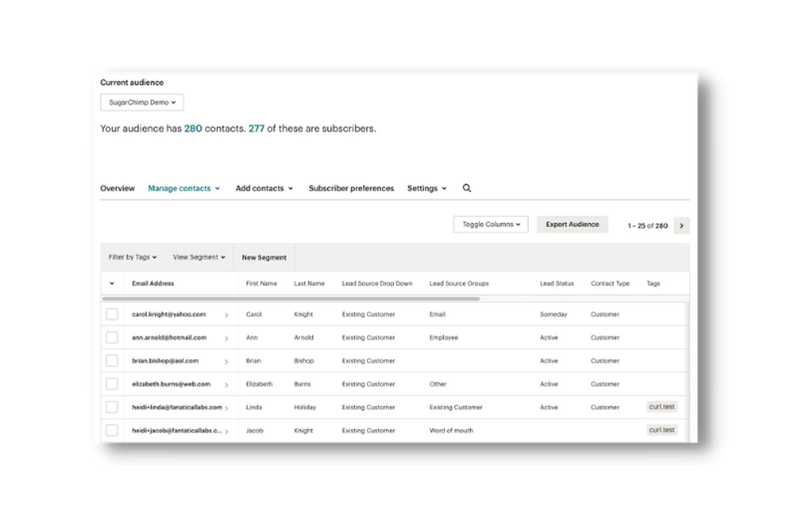This screenshot has width=798, height=532.
Task: Click the First Name column header
Action: coord(262,284)
